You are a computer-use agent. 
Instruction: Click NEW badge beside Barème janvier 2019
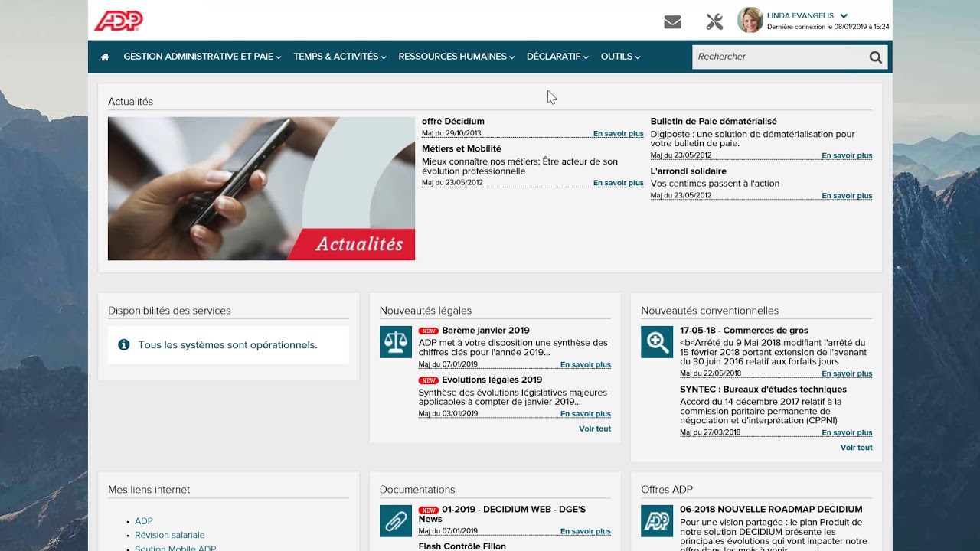429,331
